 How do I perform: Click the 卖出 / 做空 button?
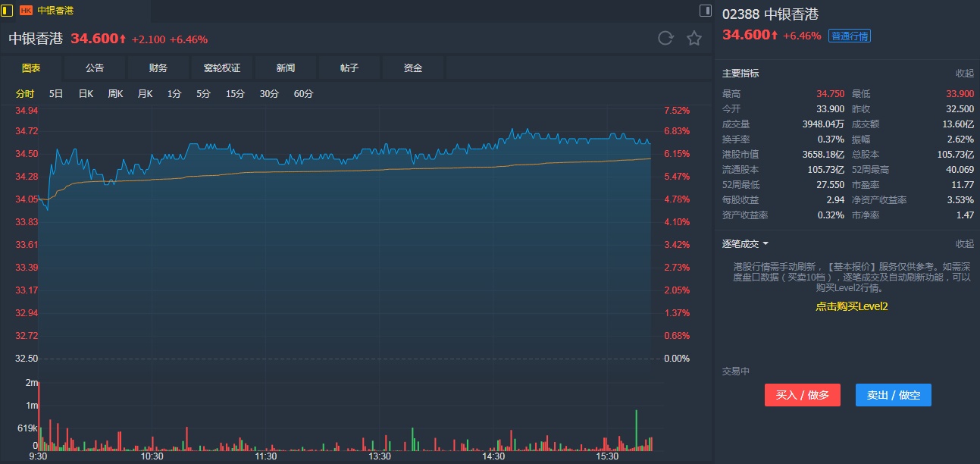click(893, 395)
